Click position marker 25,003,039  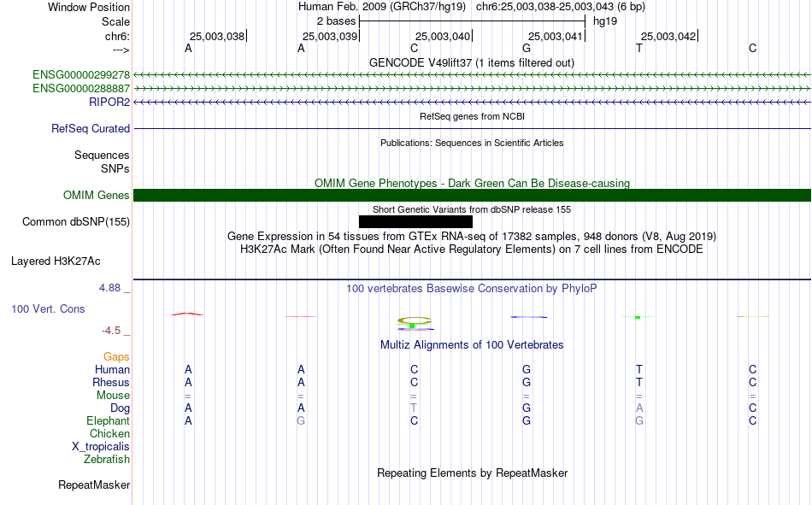tap(330, 36)
